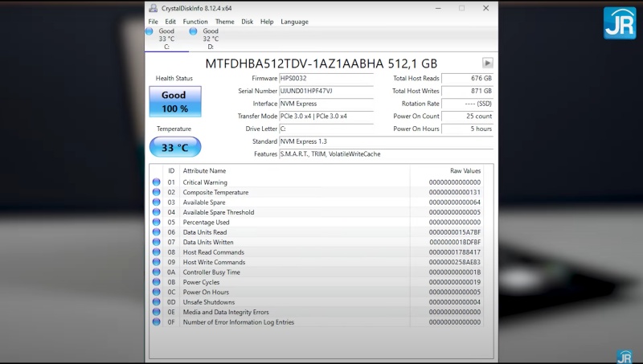Click the next disk arrow button
The width and height of the screenshot is (643, 364).
click(487, 63)
